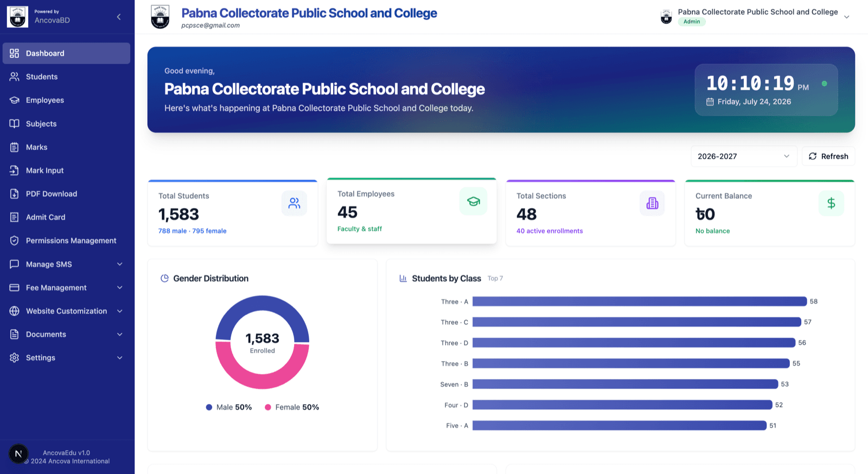Screen dimensions: 868x474
Task: Click the Mark Input icon in sidebar
Action: (x=15, y=170)
